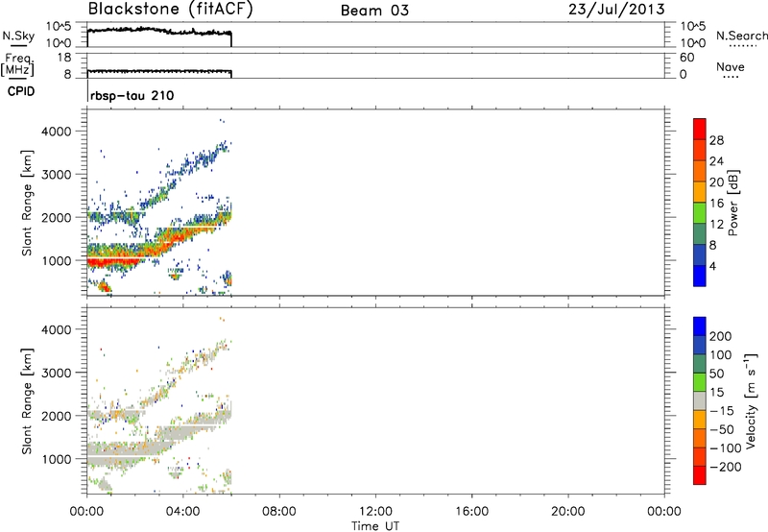The image size is (768, 532).
Task: Click the 'Slant Range [km]' label of velocity panel
Action: tap(27, 401)
